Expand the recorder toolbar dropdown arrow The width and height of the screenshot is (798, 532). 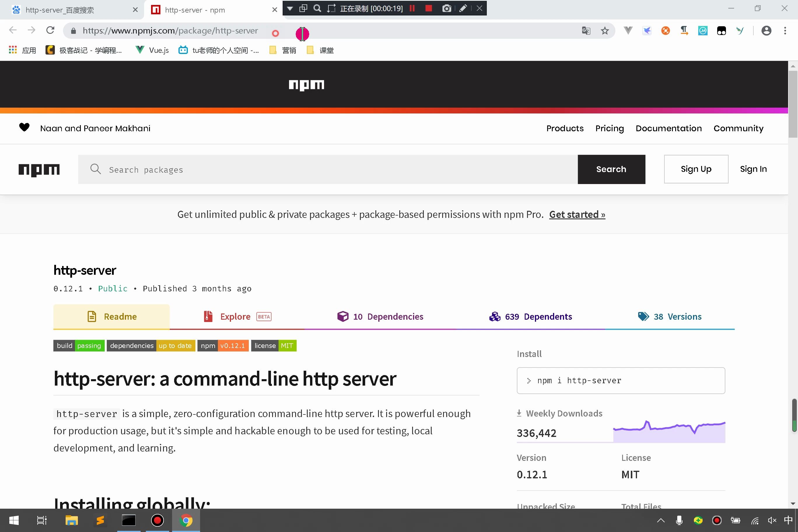290,8
